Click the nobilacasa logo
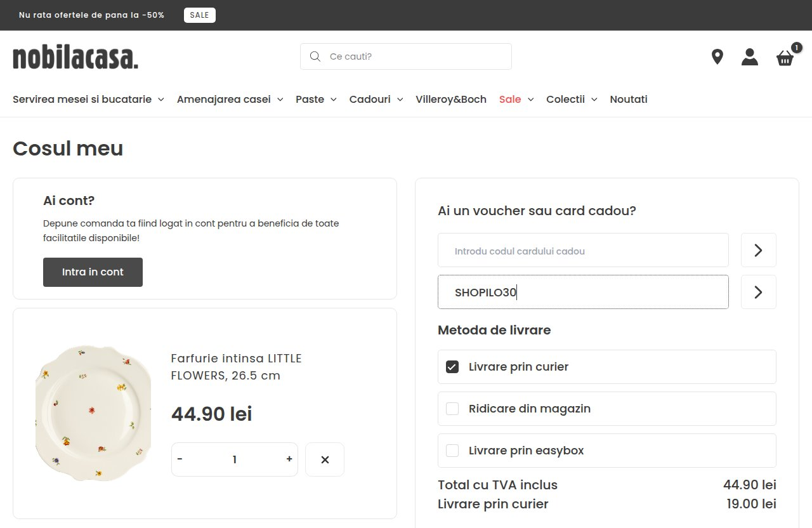Screen dimensions: 812x528 [75, 57]
